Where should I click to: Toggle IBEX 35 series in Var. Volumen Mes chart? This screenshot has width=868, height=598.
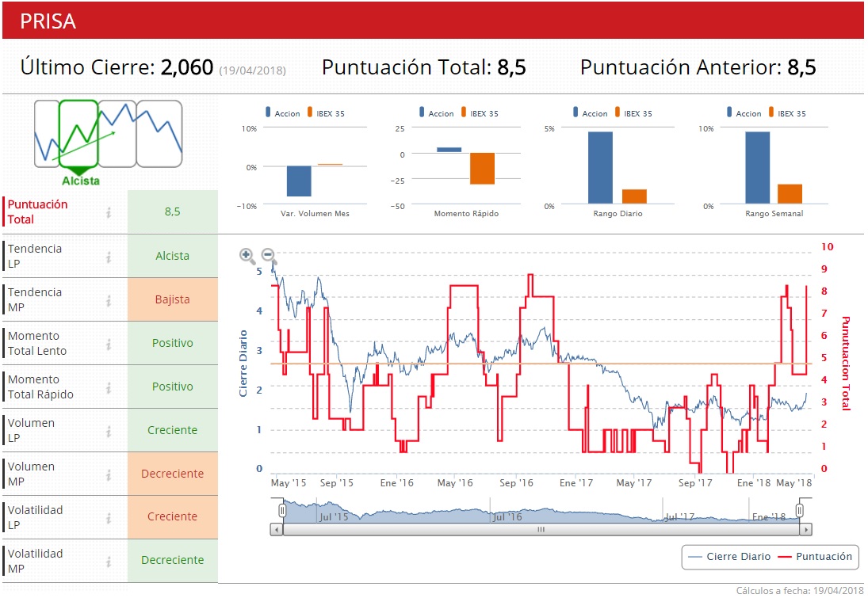coord(326,112)
